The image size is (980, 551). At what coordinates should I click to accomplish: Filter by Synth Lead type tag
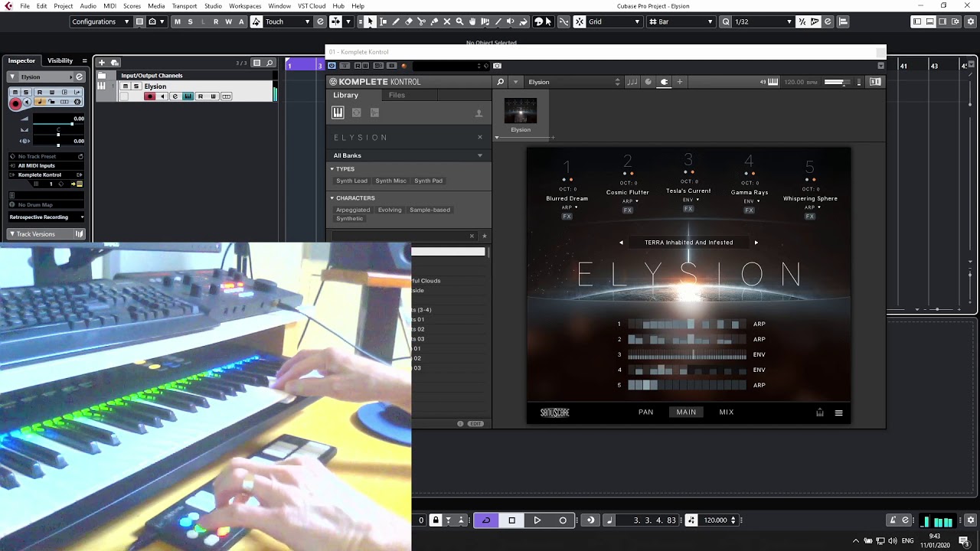click(351, 181)
